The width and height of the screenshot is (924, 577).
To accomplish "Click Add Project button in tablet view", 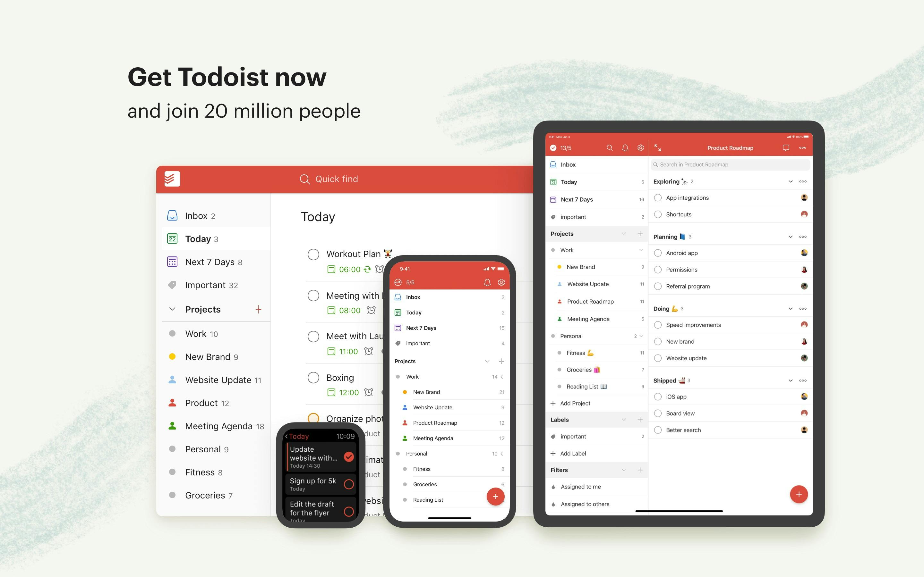I will (x=573, y=404).
